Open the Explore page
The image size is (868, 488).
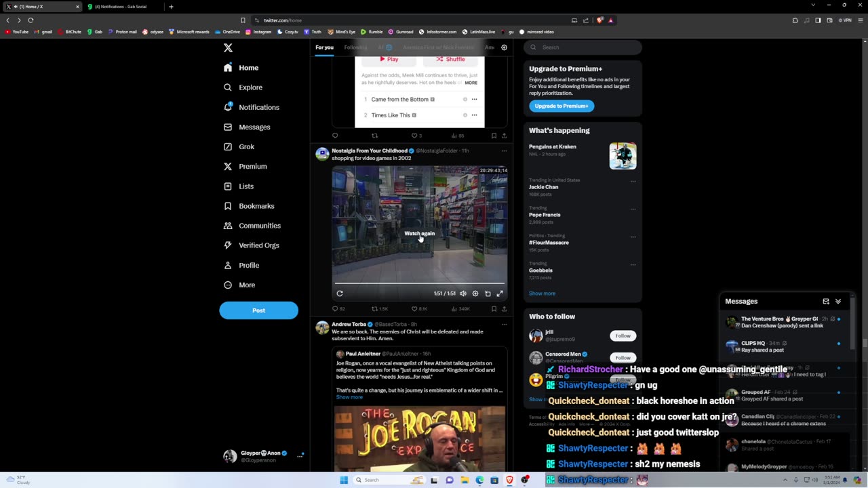[243, 87]
